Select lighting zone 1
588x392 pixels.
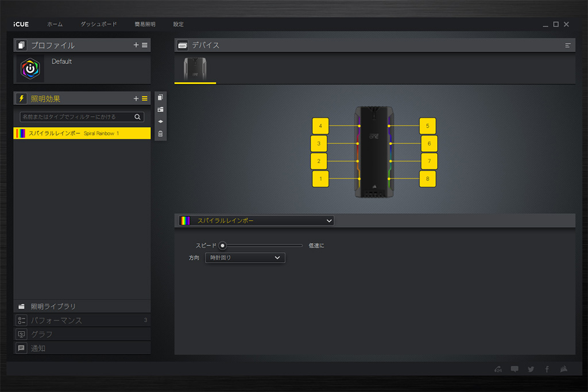320,179
